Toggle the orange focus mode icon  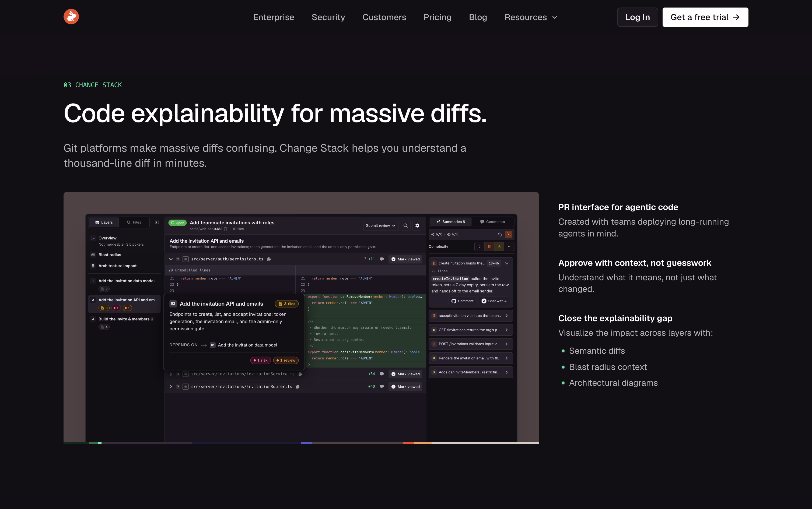(509, 234)
